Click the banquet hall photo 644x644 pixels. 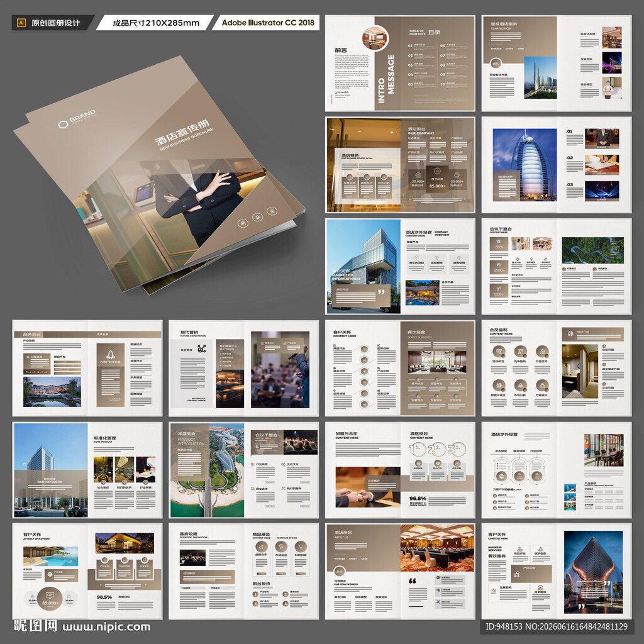click(438, 548)
